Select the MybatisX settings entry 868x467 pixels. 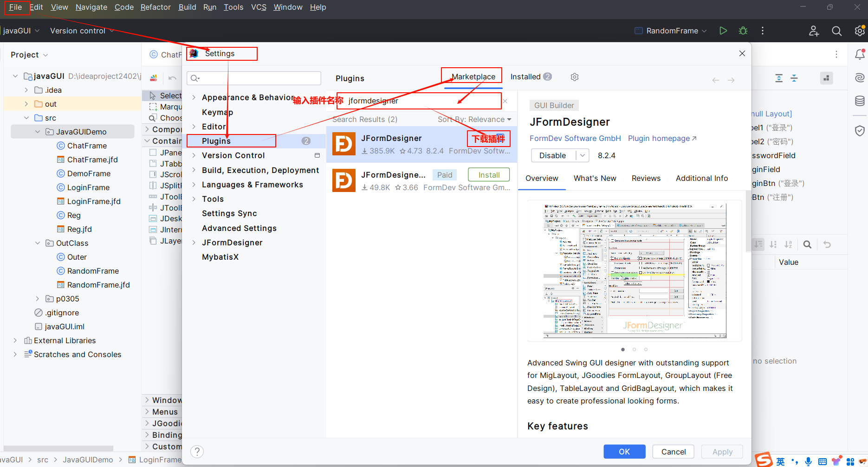220,257
